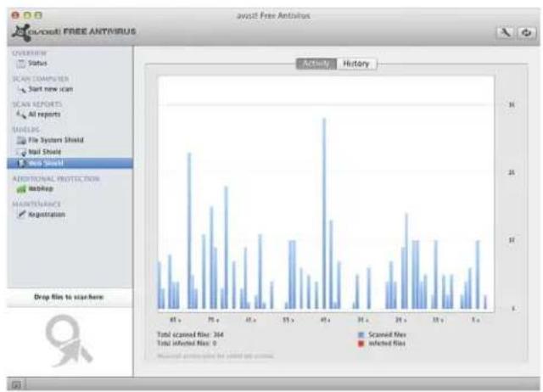Viewport: 543px width, 392px height.
Task: Click the FREE ANTIVIRUS header text
Action: pyautogui.click(x=99, y=31)
